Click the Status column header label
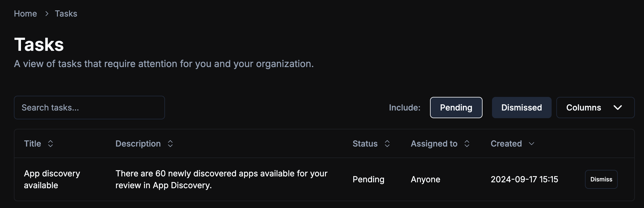 (365, 144)
